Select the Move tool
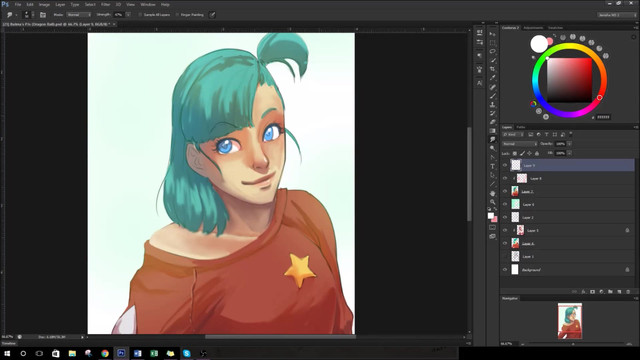The height and width of the screenshot is (360, 640). [493, 34]
